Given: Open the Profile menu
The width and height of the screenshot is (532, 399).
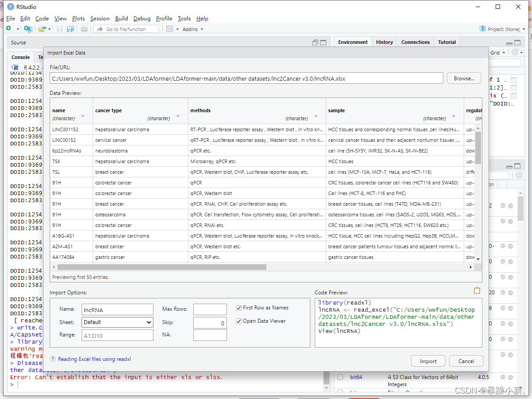Looking at the screenshot, I should [x=164, y=19].
